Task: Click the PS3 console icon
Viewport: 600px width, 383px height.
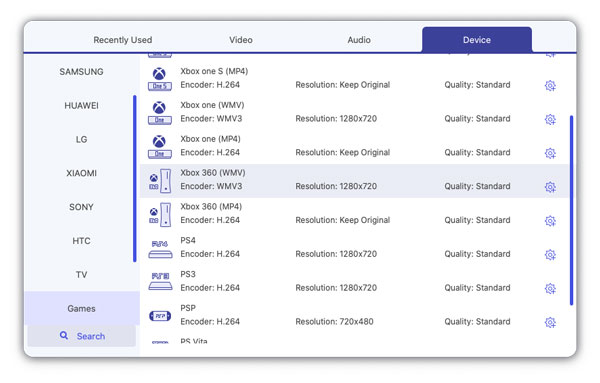Action: [x=160, y=282]
